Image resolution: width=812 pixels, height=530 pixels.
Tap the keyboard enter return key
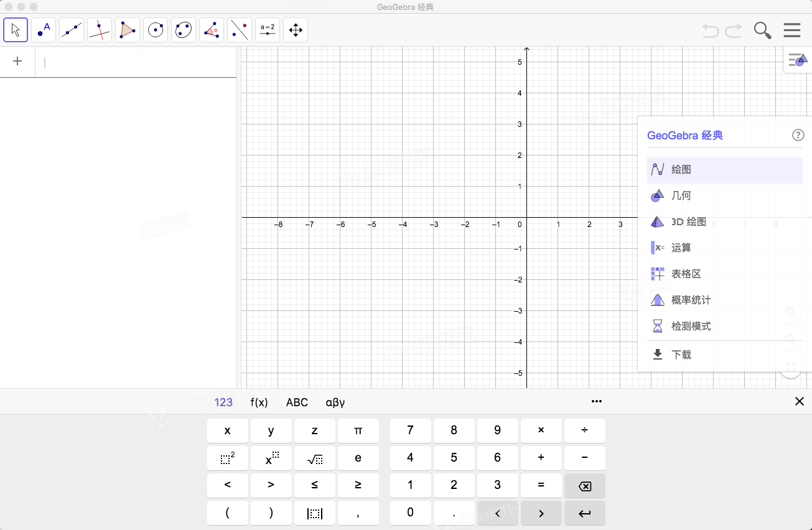(585, 513)
